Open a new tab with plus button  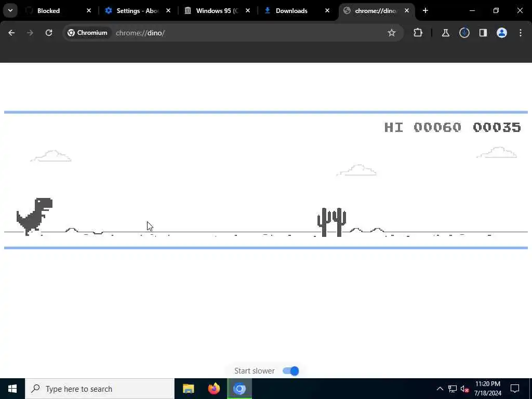[x=425, y=10]
